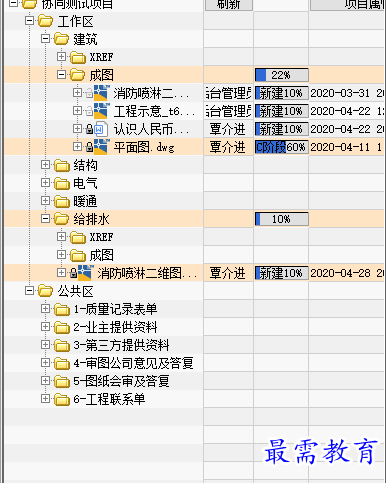
Task: Click the 给排水 folder icon
Action: [x=61, y=219]
